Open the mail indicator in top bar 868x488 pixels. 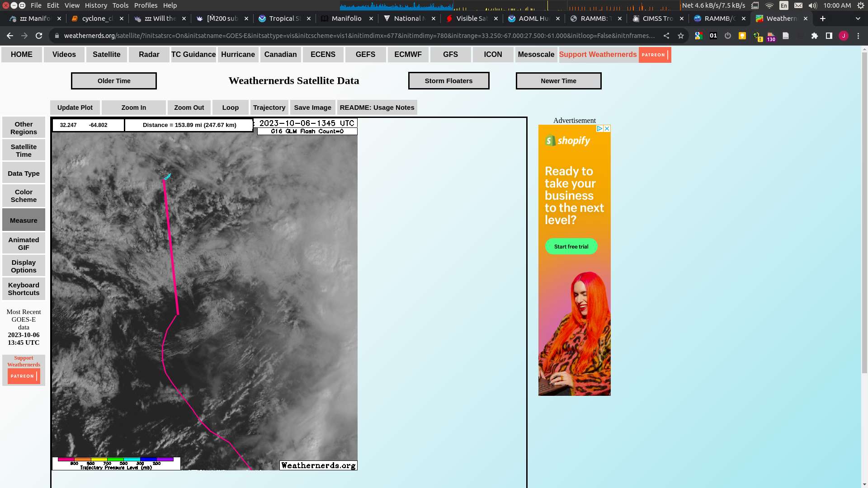point(798,5)
